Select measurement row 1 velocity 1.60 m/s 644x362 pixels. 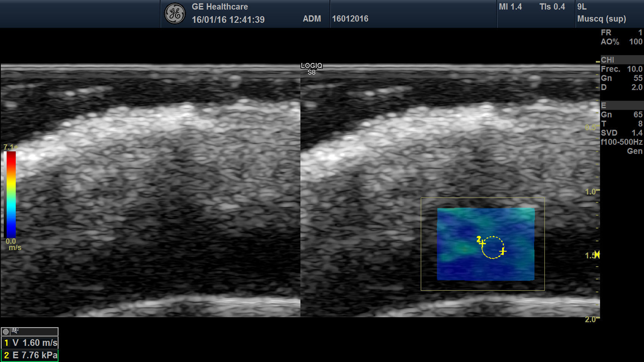pos(30,343)
